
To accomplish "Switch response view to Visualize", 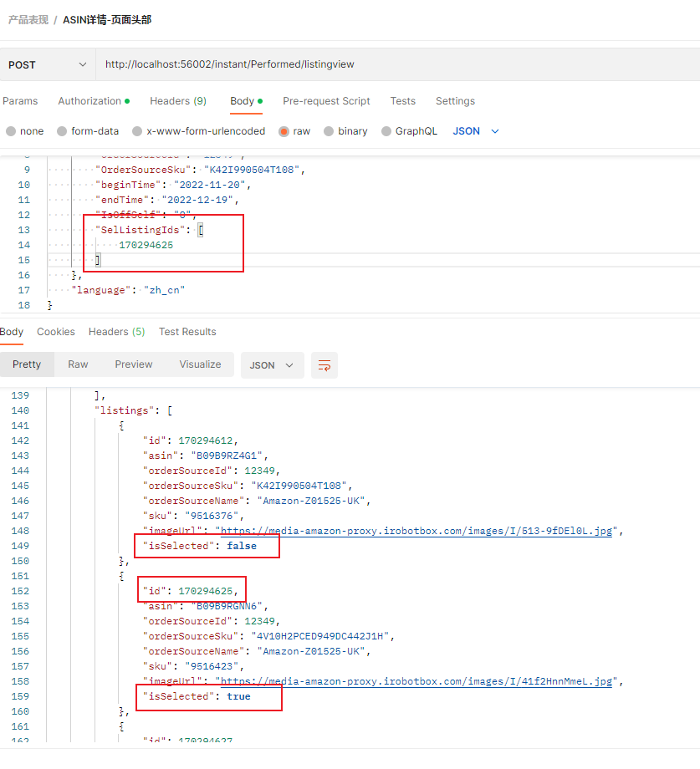I will click(200, 364).
